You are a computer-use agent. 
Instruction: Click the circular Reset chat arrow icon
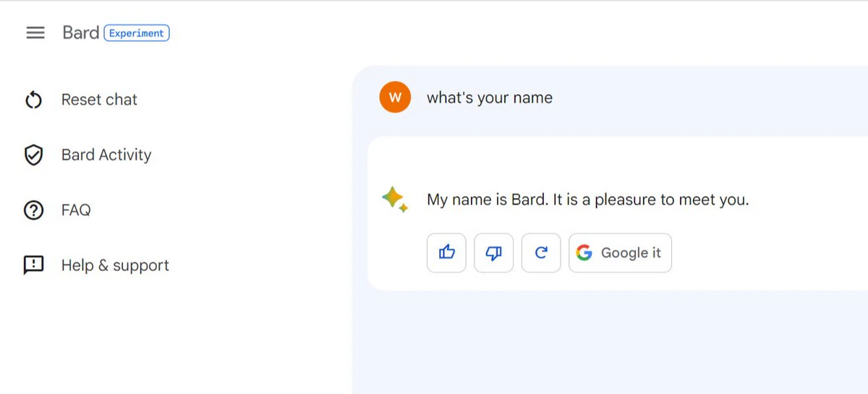34,100
